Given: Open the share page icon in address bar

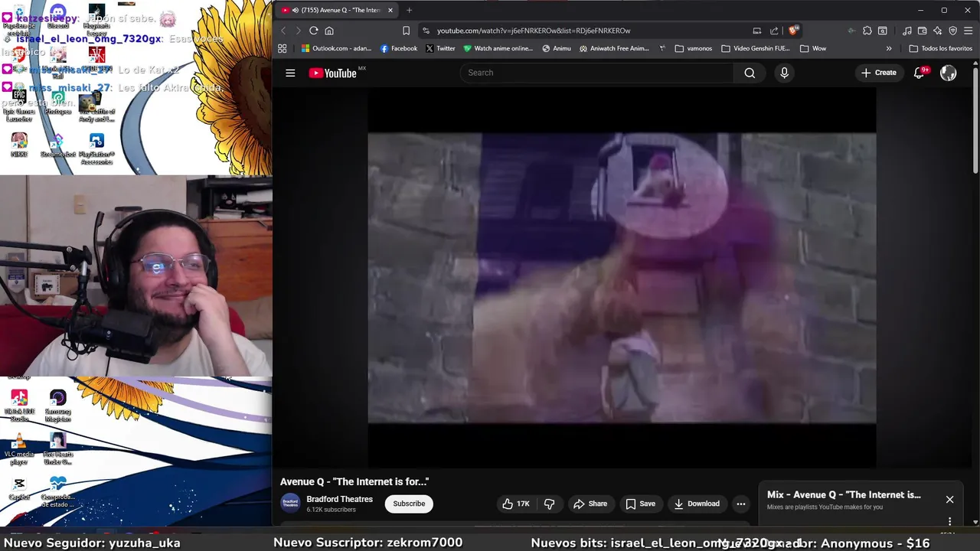Looking at the screenshot, I should (x=774, y=31).
